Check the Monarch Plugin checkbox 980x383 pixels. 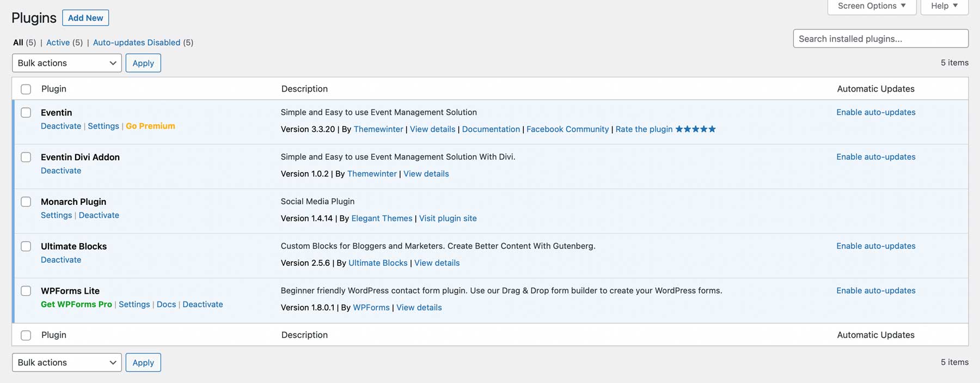(x=26, y=202)
